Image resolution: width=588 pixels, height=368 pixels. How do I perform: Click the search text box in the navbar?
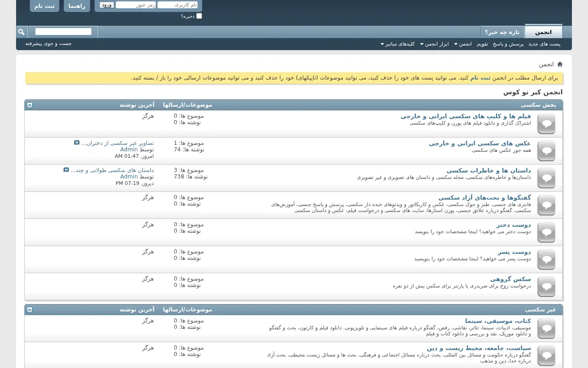(x=63, y=32)
